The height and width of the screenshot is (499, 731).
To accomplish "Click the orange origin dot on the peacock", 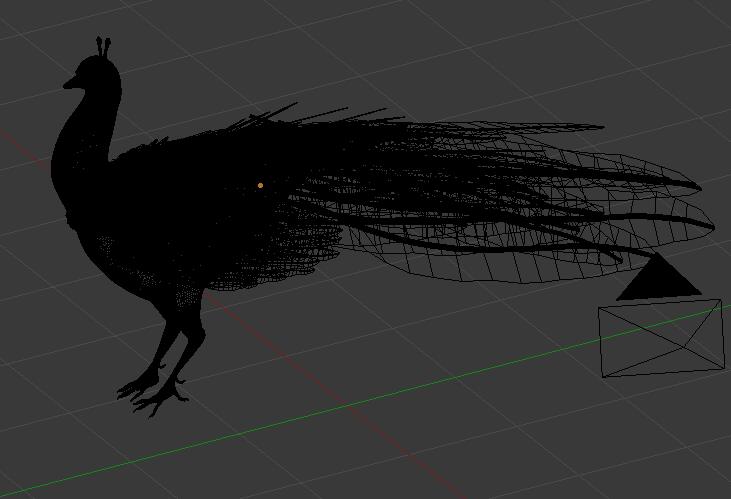I will coord(260,186).
